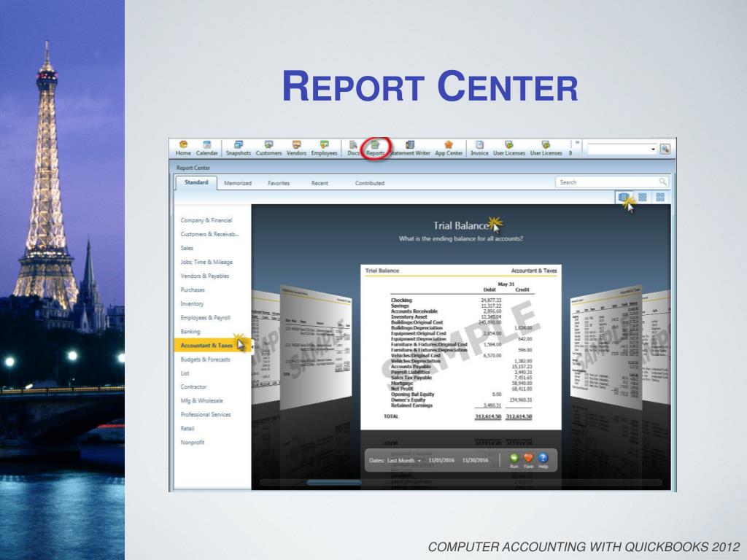Open the App Center icon
This screenshot has width=747, height=560.
[x=449, y=148]
